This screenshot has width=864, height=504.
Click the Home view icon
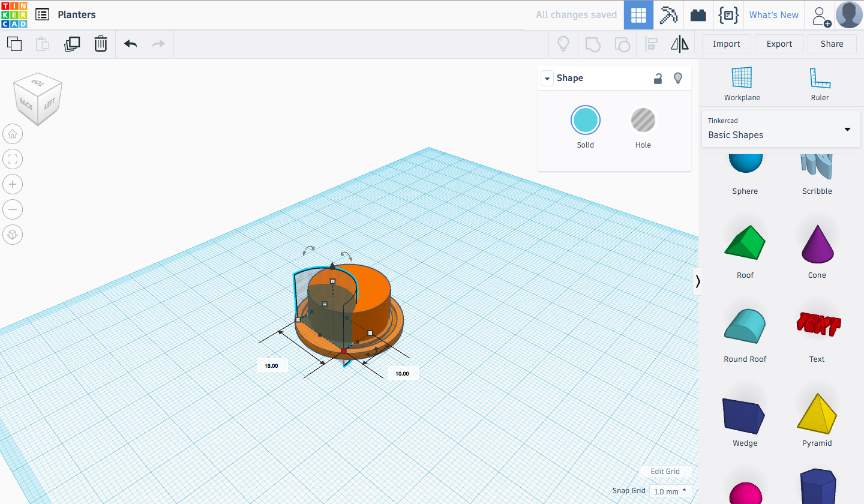point(13,134)
